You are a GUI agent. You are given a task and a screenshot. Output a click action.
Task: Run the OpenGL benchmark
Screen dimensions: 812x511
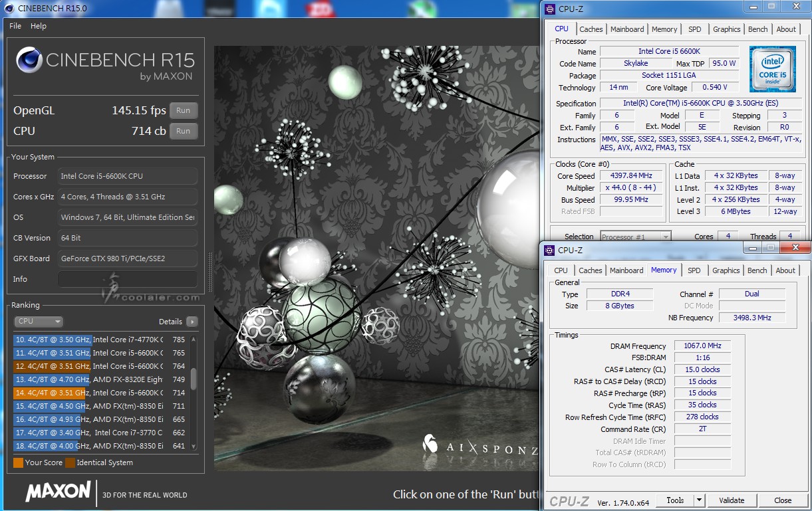(184, 110)
